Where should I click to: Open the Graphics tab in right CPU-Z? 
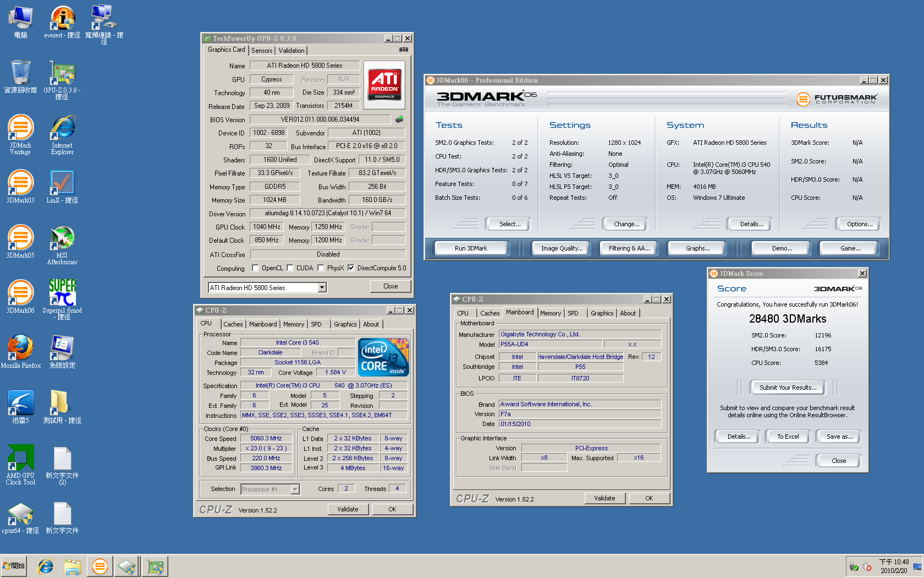pos(602,313)
